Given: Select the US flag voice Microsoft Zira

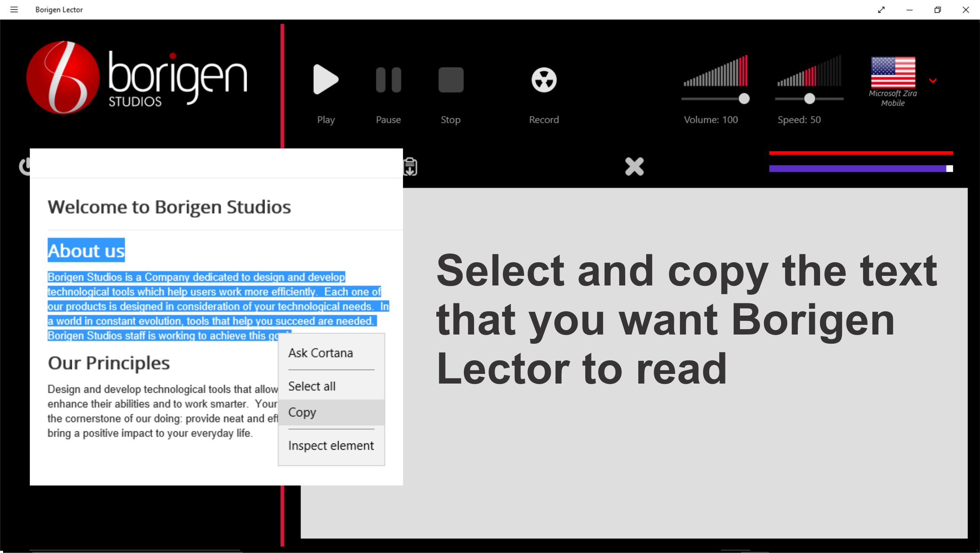Looking at the screenshot, I should [x=893, y=73].
